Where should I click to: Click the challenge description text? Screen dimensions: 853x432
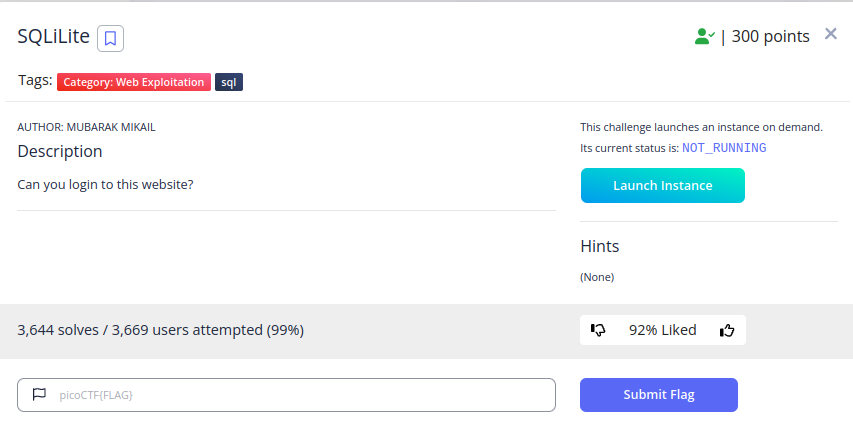pos(106,184)
